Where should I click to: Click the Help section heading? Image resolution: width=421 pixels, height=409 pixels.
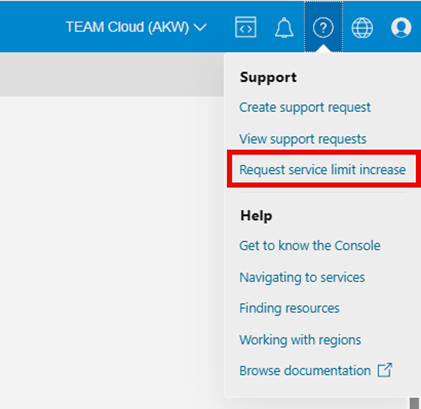256,215
